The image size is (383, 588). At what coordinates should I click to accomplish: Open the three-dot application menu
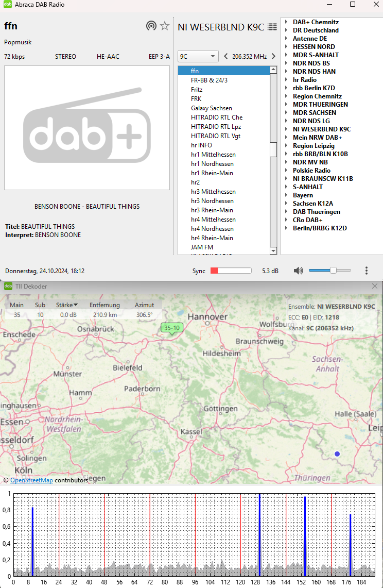coord(366,271)
